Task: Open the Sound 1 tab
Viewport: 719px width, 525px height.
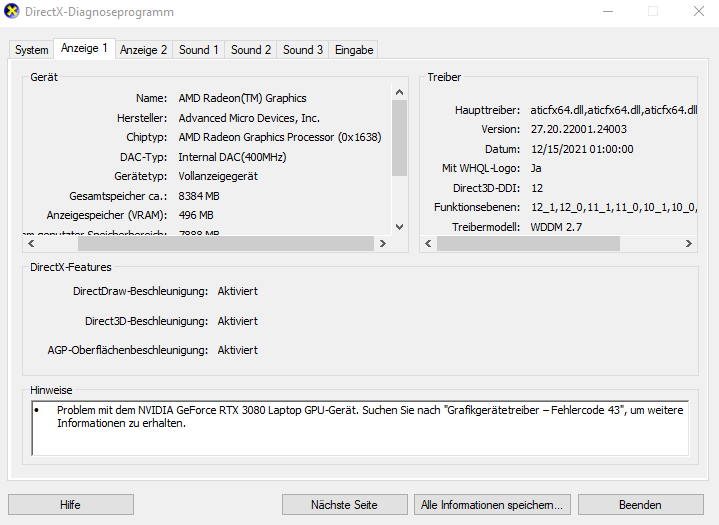Action: pos(199,50)
